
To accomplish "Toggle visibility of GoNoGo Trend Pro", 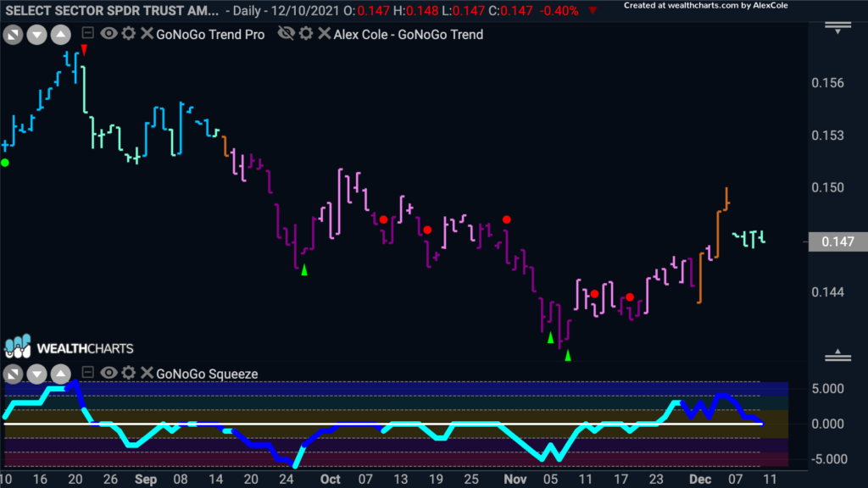I will pos(108,34).
